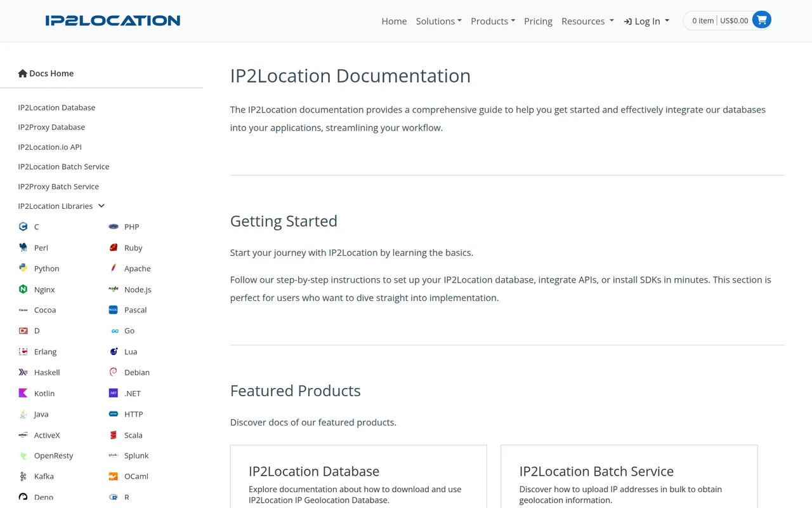Click the Python logo icon
Viewport: 812px width, 508px height.
[x=23, y=268]
